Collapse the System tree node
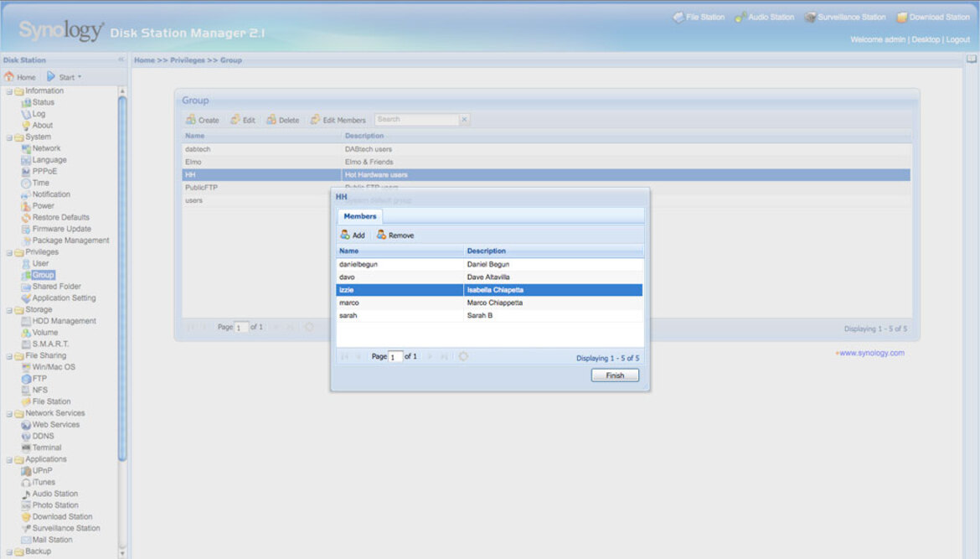Screen dimensions: 980x559 coord(9,137)
